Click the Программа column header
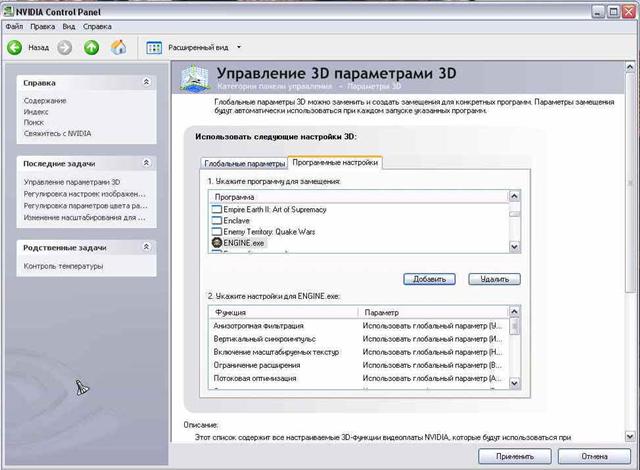The image size is (640, 470). point(359,197)
